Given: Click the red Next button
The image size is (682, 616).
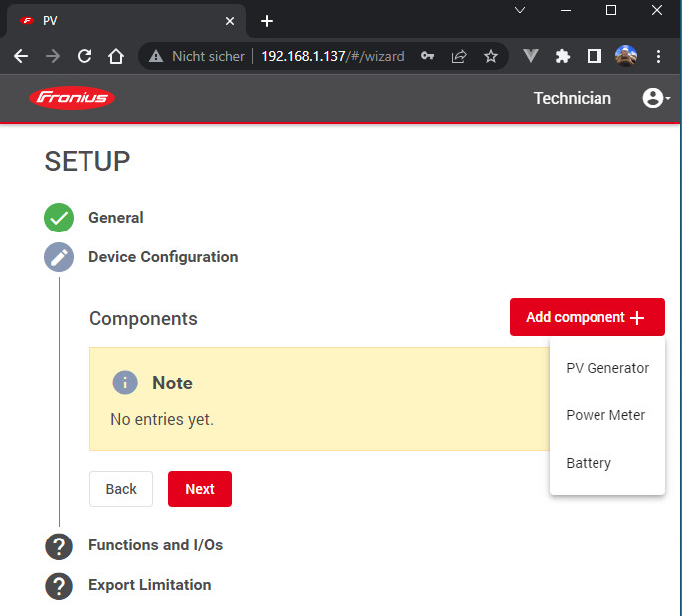Looking at the screenshot, I should (x=200, y=489).
